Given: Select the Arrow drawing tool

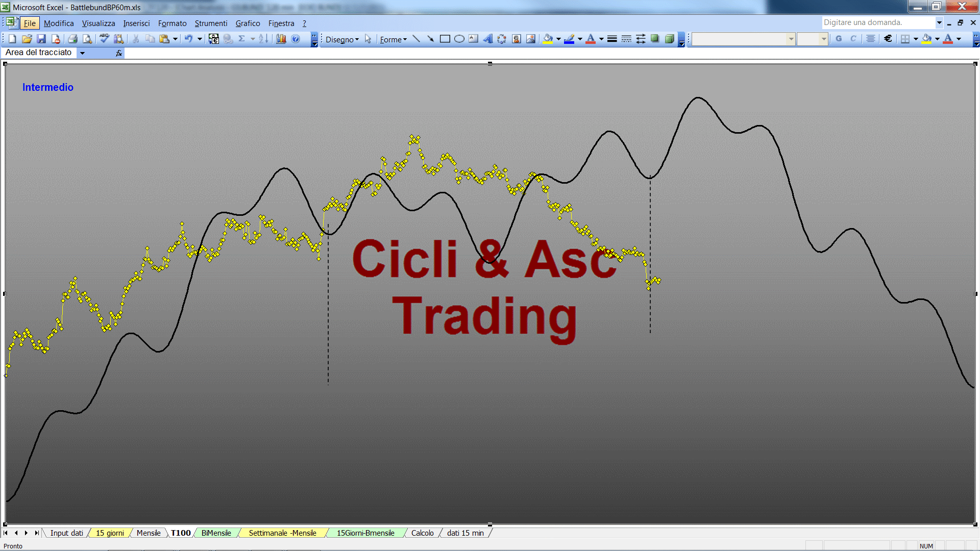Looking at the screenshot, I should tap(430, 39).
